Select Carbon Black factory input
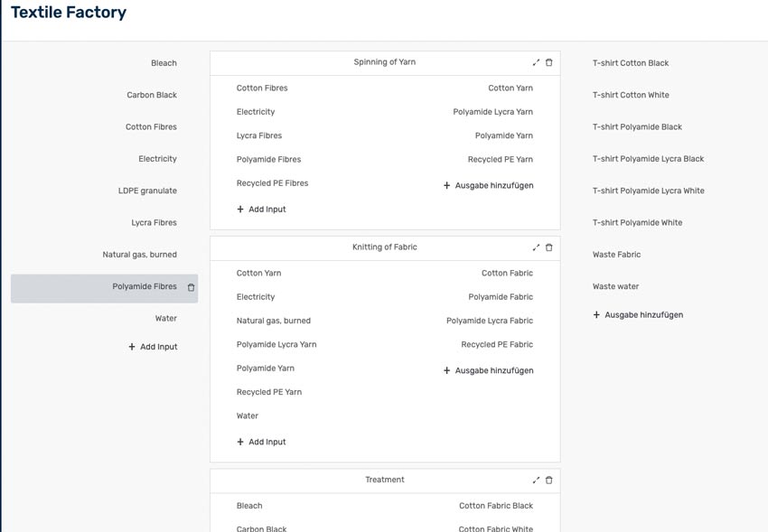768x532 pixels. (152, 95)
